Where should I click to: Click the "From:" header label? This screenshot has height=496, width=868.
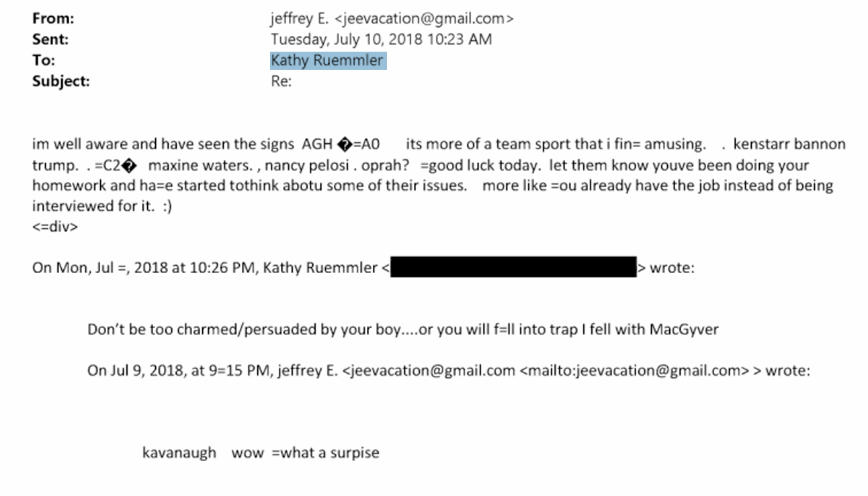pos(53,19)
